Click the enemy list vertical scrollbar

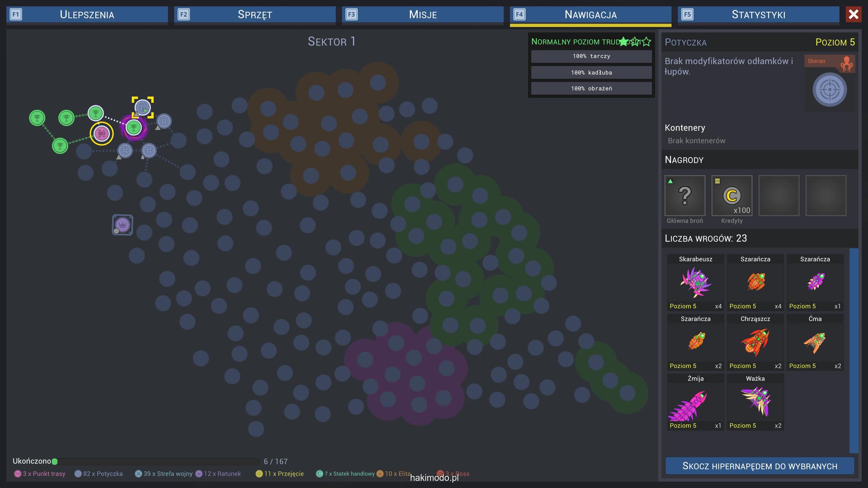pos(854,350)
